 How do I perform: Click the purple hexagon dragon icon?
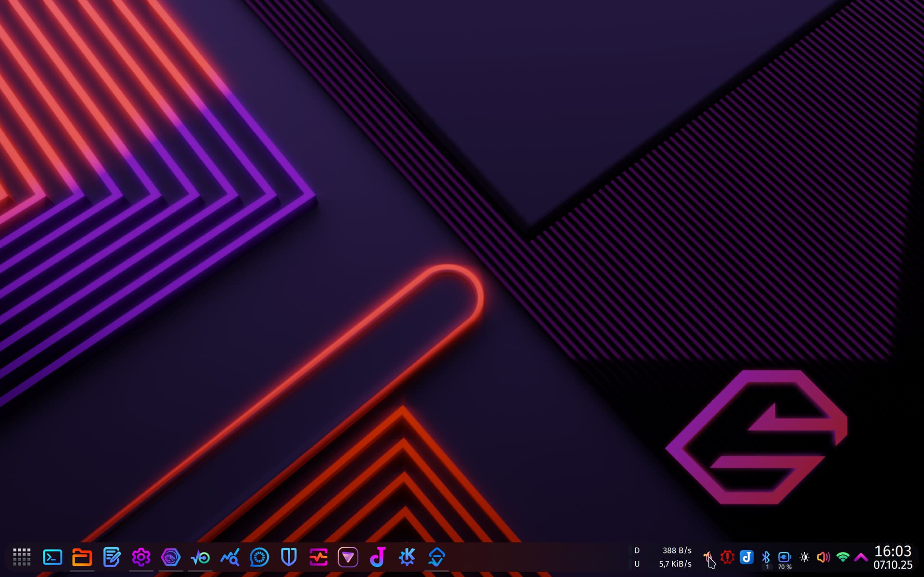click(170, 557)
